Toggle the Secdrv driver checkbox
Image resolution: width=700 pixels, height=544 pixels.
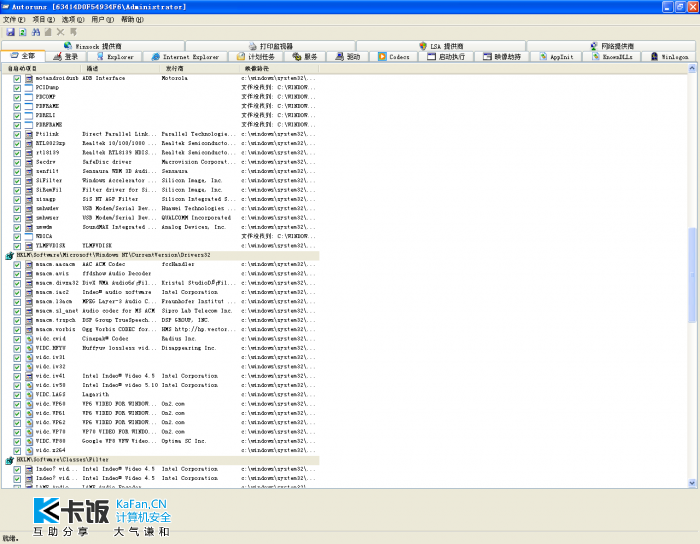click(x=17, y=162)
